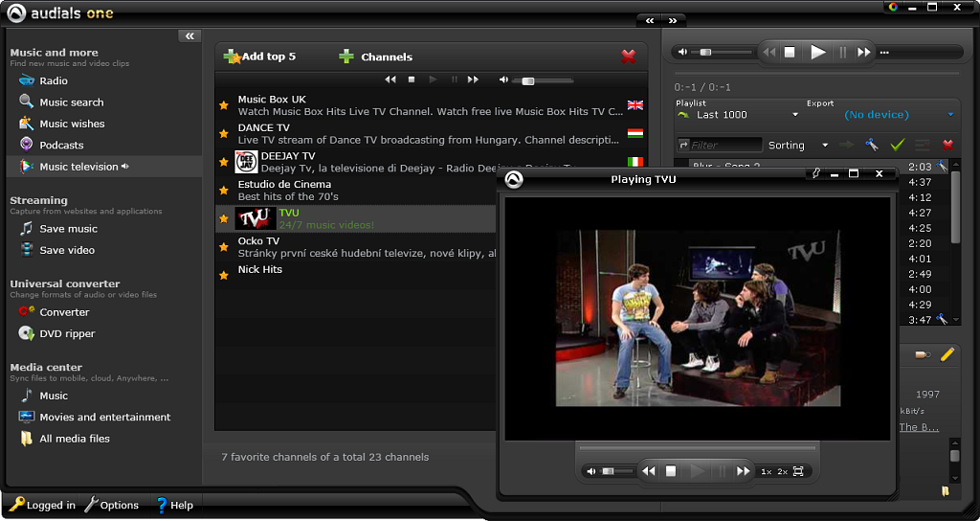Click Add top 5 button
Viewport: 980px width, 521px height.
[x=259, y=57]
